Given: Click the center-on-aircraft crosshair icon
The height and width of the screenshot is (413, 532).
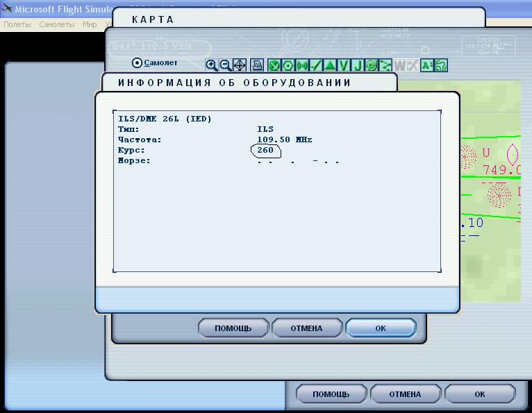Looking at the screenshot, I should point(239,65).
